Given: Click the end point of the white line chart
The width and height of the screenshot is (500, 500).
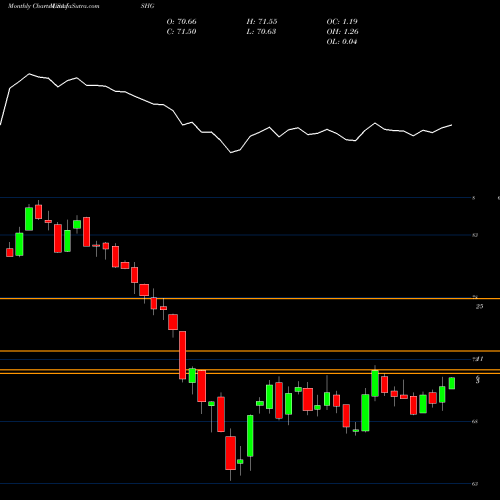Looking at the screenshot, I should [452, 125].
